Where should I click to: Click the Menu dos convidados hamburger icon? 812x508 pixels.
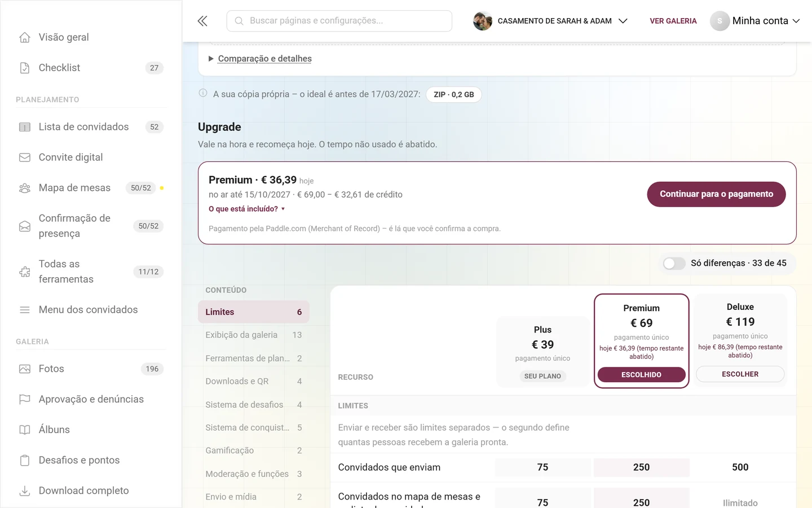click(25, 310)
